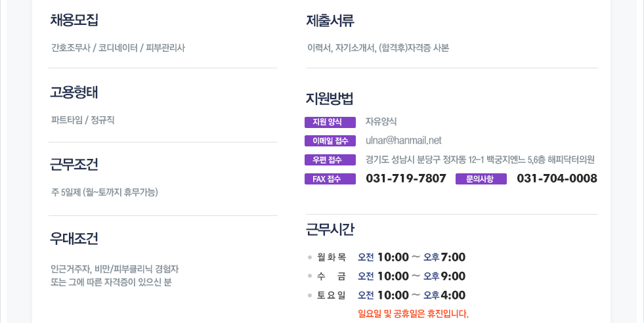This screenshot has width=644, height=323.
Task: Click the 지원 양식 purple badge
Action: coord(330,122)
